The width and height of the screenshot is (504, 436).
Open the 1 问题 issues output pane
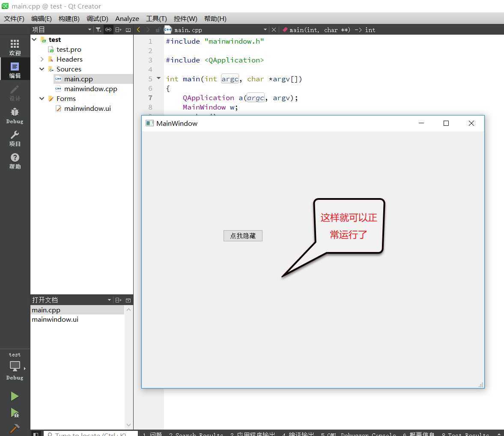click(153, 434)
